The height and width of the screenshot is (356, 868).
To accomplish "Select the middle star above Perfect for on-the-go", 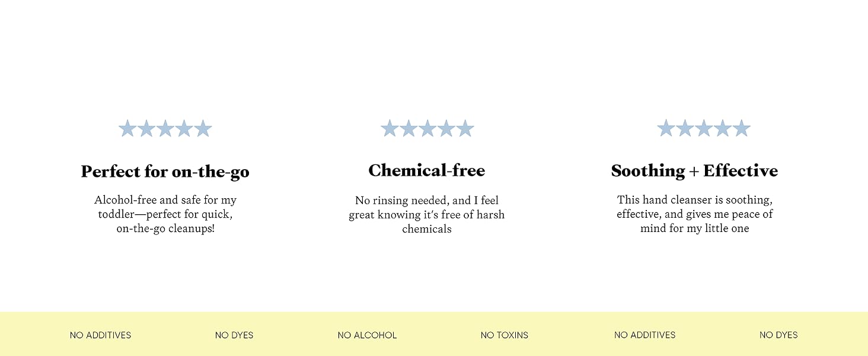I will tap(165, 128).
